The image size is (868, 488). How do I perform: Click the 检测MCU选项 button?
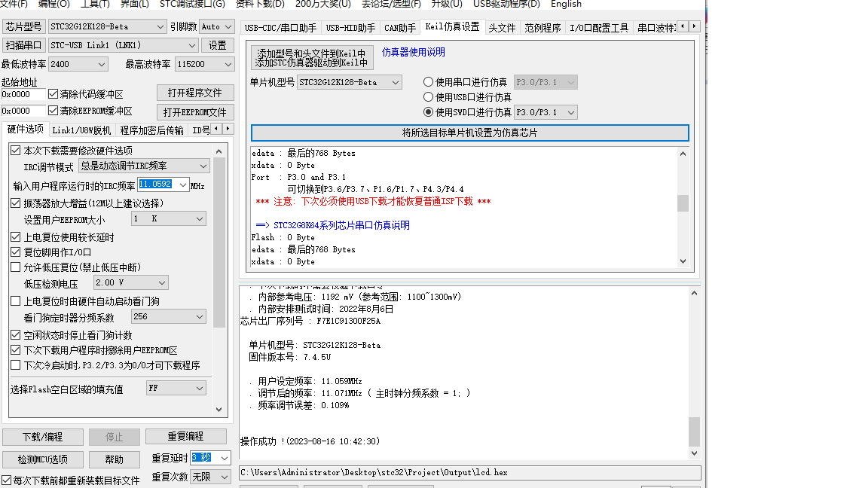coord(43,460)
